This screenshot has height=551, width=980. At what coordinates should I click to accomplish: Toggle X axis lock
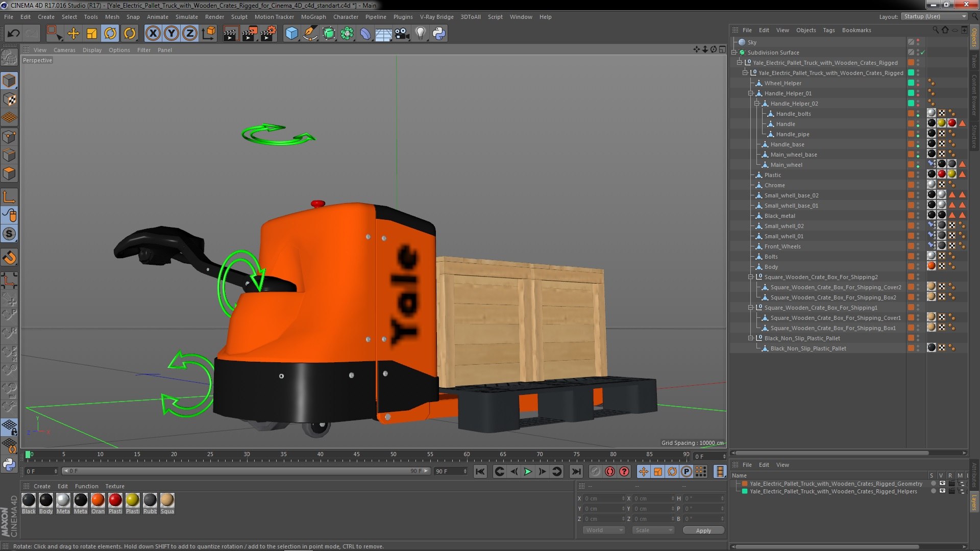tap(153, 34)
